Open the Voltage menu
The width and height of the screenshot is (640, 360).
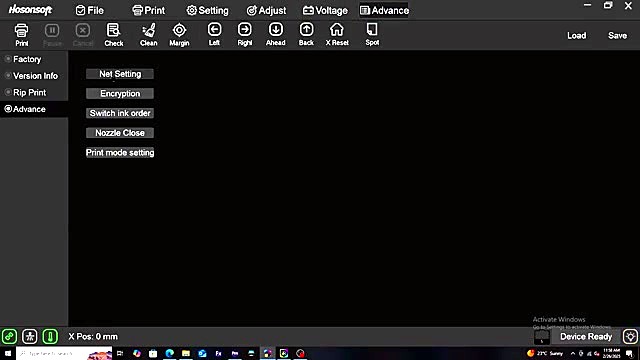point(325,11)
